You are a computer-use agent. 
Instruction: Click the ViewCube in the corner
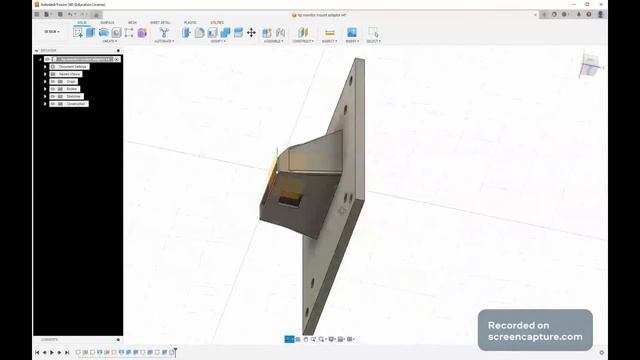590,65
